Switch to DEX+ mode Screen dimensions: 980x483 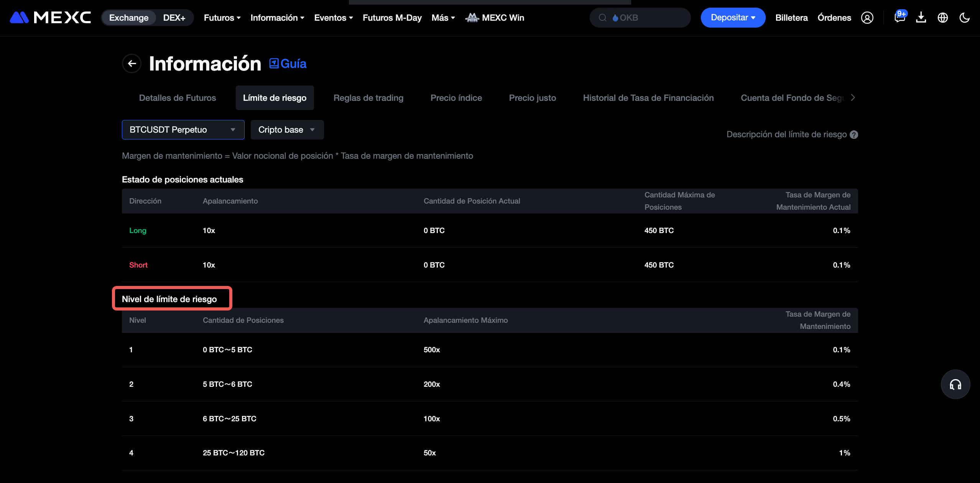(174, 18)
